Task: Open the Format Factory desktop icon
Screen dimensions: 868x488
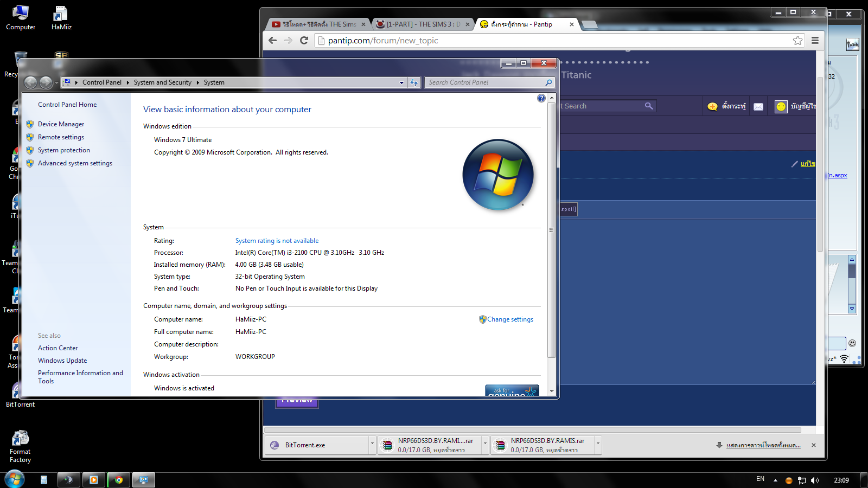Action: coord(20,446)
